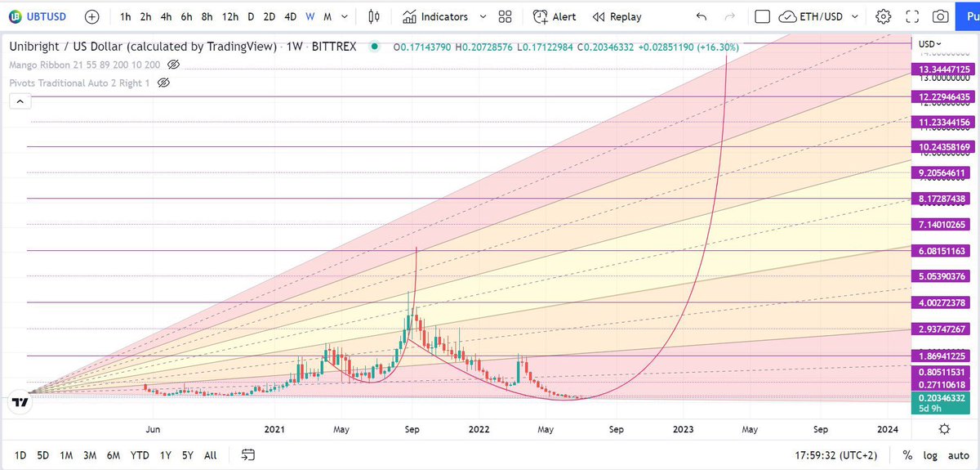Open the Indicators dialog
The width and height of the screenshot is (980, 470).
[x=434, y=16]
